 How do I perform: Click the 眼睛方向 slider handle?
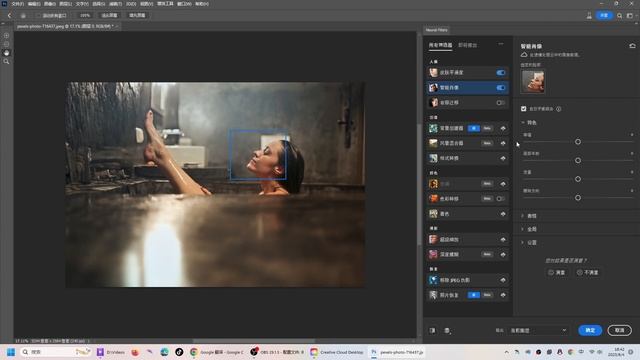[578, 198]
